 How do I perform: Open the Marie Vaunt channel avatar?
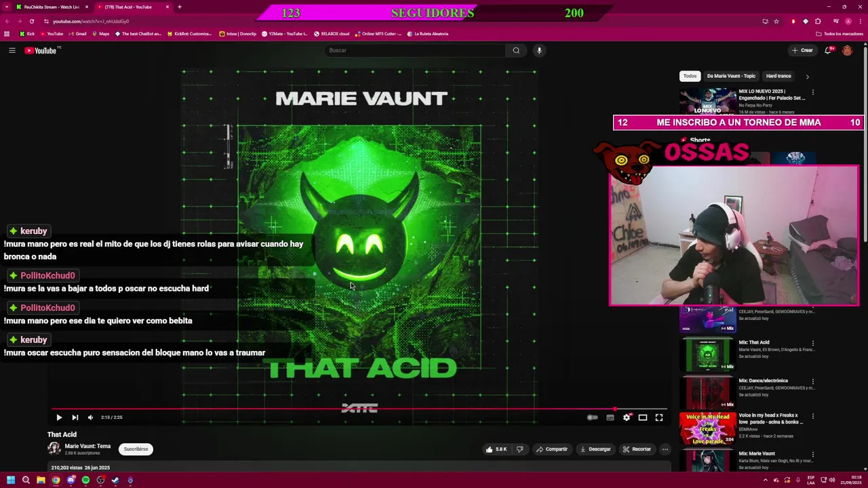tap(54, 449)
